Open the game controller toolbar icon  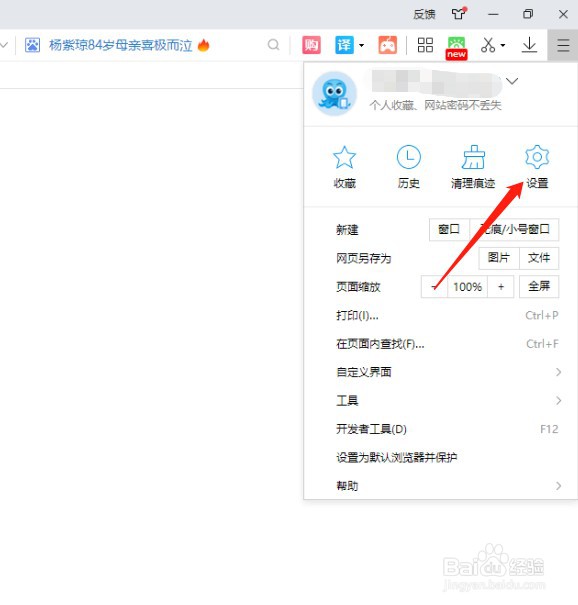pyautogui.click(x=387, y=46)
